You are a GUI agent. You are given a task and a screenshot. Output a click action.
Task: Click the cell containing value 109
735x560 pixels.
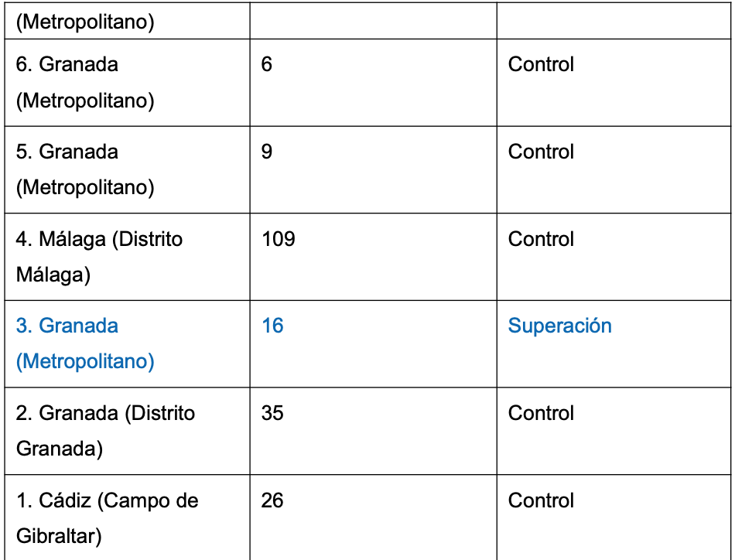[x=279, y=239]
